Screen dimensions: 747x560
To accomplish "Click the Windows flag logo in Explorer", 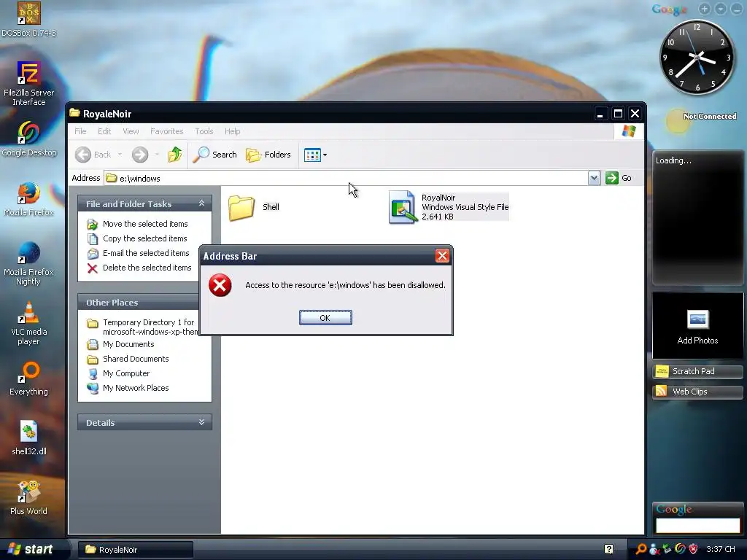I will tap(628, 131).
